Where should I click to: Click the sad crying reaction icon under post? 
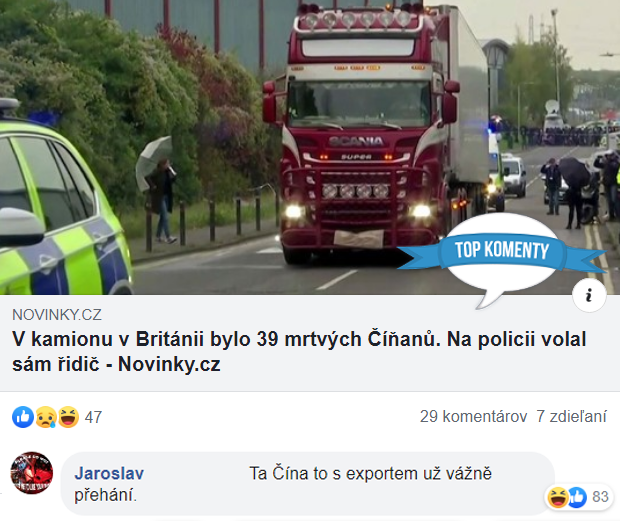pos(46,417)
